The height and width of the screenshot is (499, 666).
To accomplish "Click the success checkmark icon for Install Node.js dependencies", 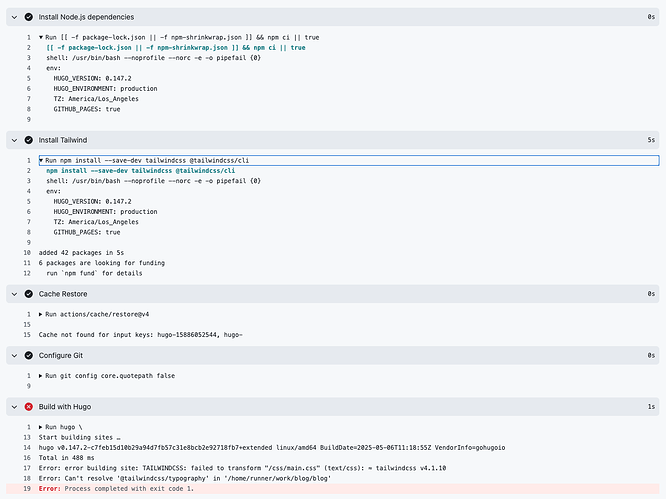I will [28, 17].
